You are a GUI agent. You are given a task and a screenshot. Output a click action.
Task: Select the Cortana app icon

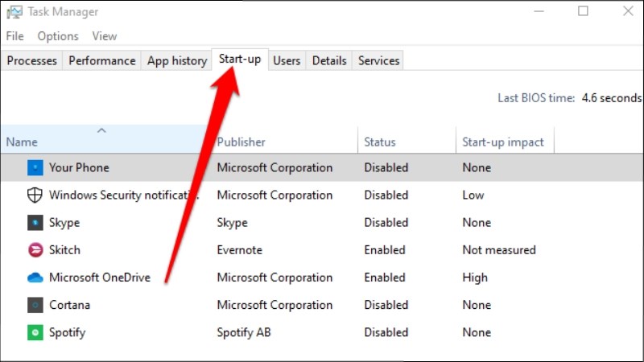click(x=35, y=305)
